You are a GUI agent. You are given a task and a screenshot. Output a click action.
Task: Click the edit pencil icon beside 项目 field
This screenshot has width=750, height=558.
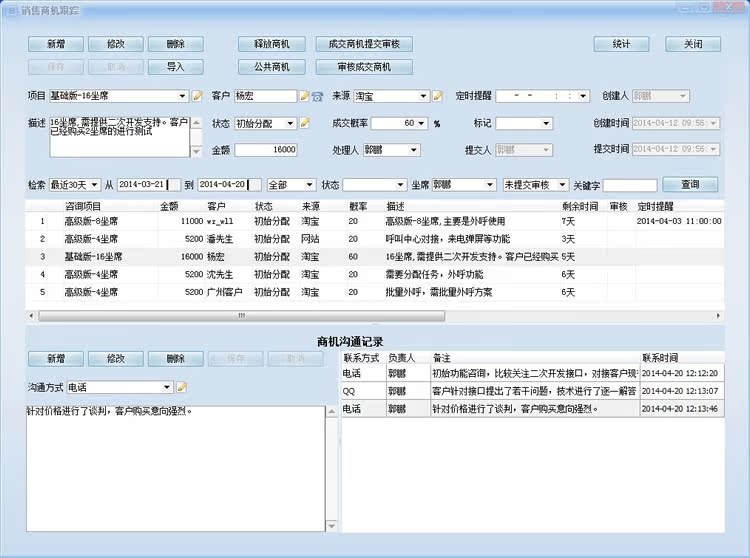coord(197,96)
